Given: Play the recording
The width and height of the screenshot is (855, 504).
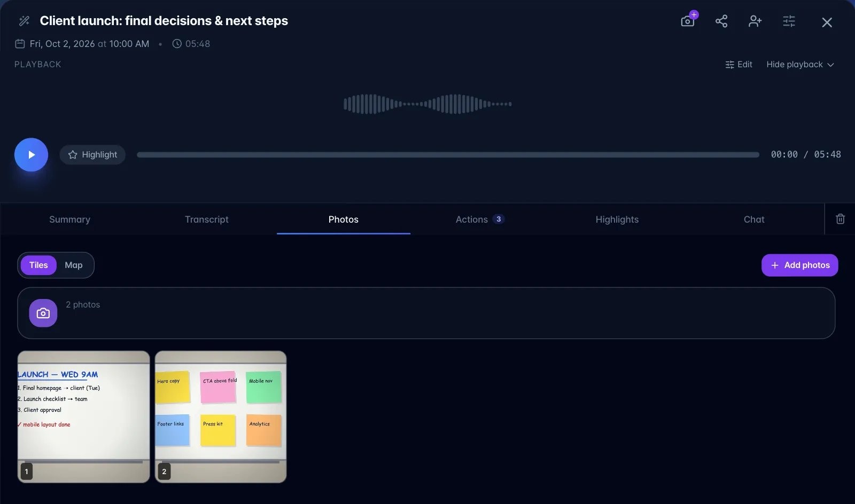Looking at the screenshot, I should click(x=31, y=155).
